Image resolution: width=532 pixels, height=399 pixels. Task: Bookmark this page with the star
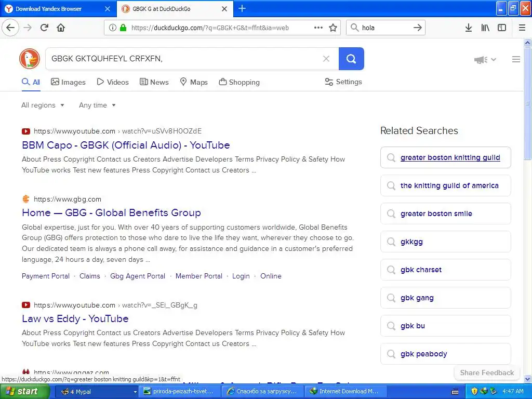pyautogui.click(x=333, y=28)
